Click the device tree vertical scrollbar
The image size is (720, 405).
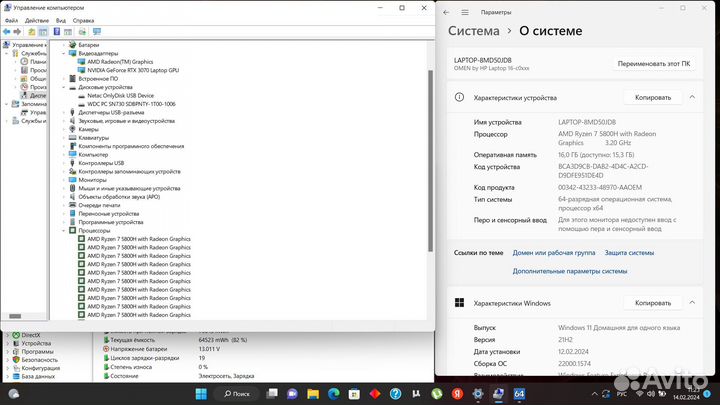[430, 161]
